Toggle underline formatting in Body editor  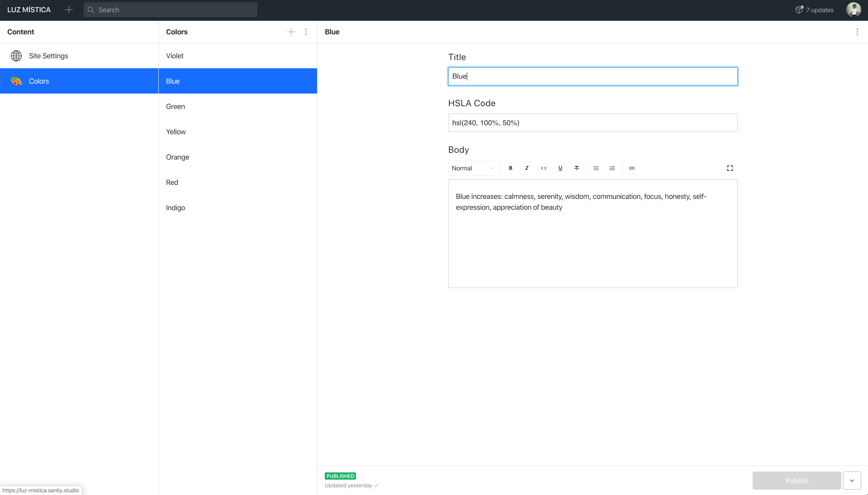click(x=560, y=168)
